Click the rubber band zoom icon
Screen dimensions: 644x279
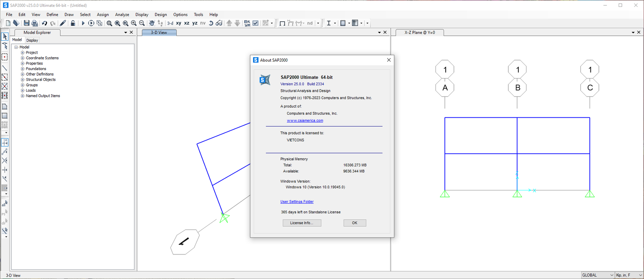[109, 23]
